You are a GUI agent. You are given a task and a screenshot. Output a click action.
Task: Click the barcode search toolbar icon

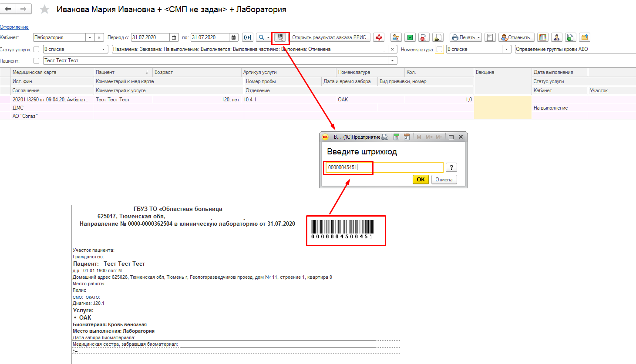click(280, 38)
